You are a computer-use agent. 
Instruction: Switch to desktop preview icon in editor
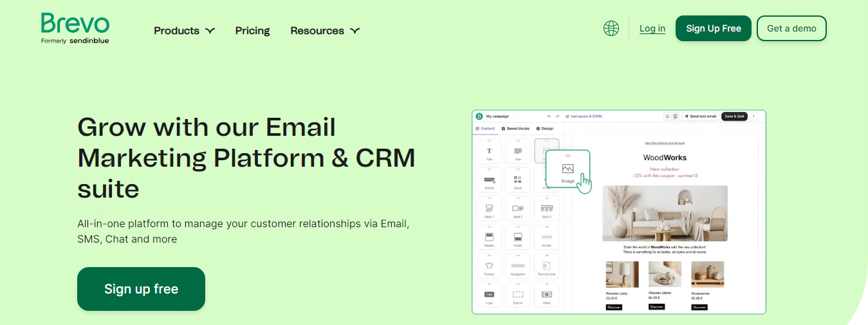point(667,116)
